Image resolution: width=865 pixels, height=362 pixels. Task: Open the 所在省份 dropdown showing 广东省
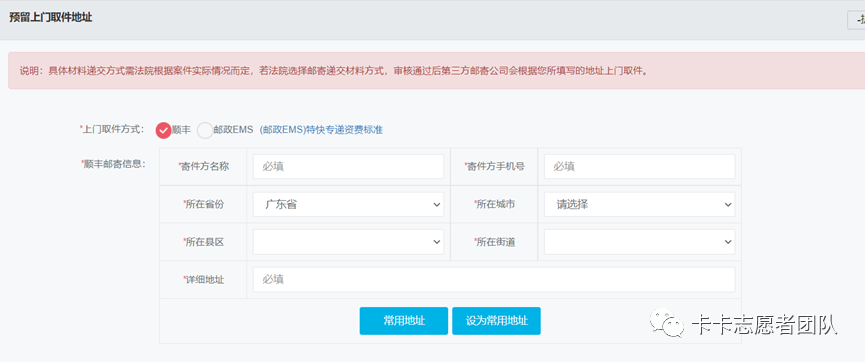[348, 204]
